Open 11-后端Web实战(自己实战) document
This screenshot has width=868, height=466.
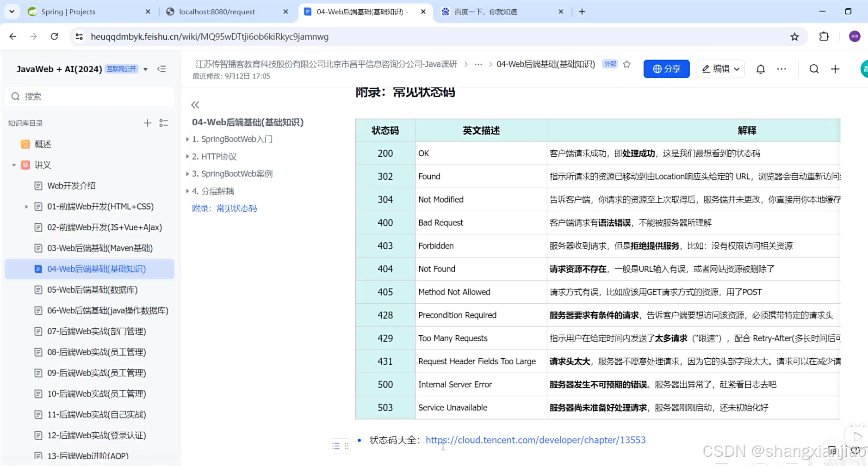tap(97, 415)
